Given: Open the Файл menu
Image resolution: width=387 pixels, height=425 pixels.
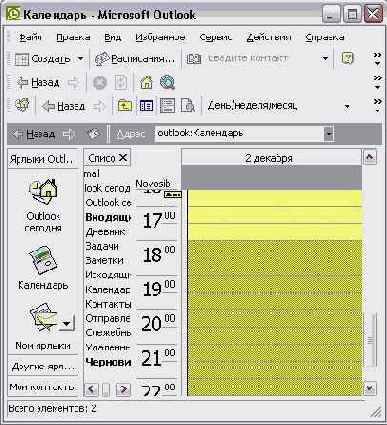Looking at the screenshot, I should [x=30, y=37].
